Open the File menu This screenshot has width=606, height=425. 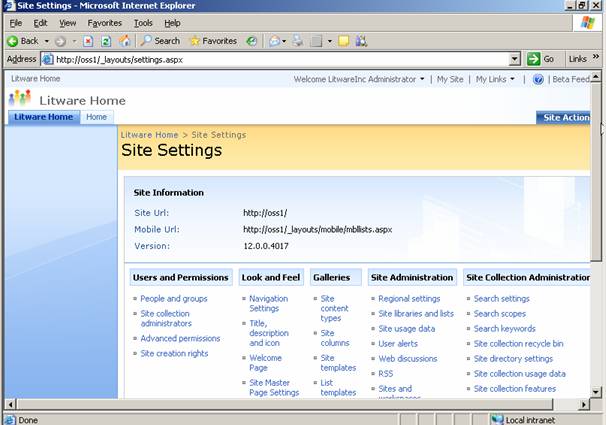pyautogui.click(x=15, y=23)
